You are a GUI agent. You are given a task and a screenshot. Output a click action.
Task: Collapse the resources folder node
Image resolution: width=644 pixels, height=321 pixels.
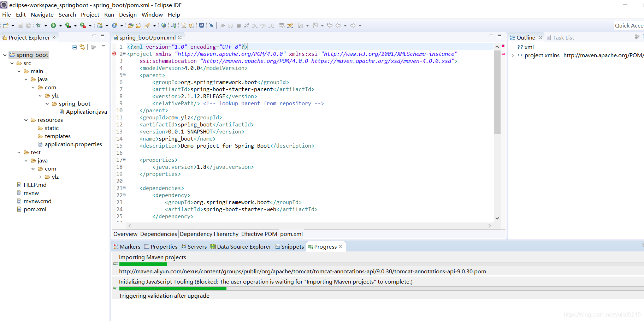[26, 120]
